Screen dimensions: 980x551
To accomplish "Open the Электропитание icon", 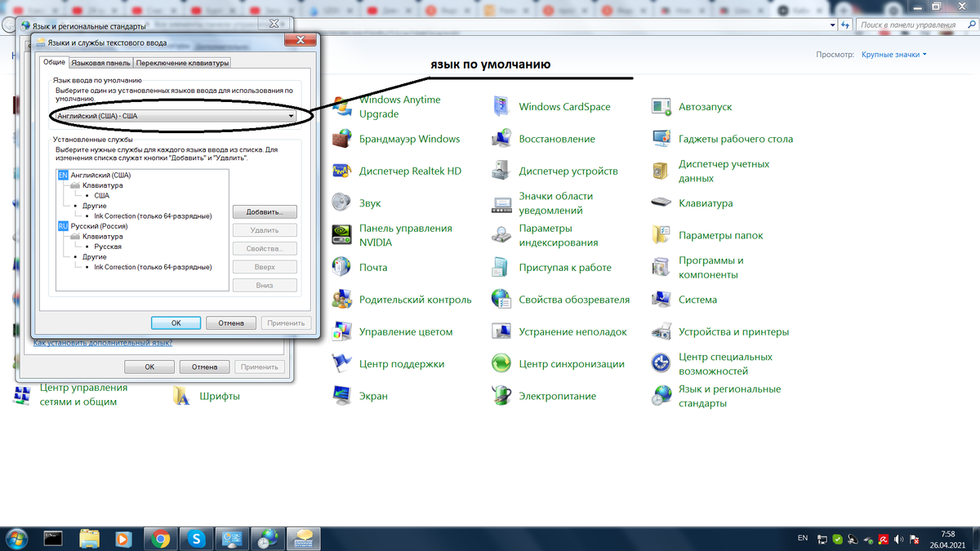I will point(501,396).
